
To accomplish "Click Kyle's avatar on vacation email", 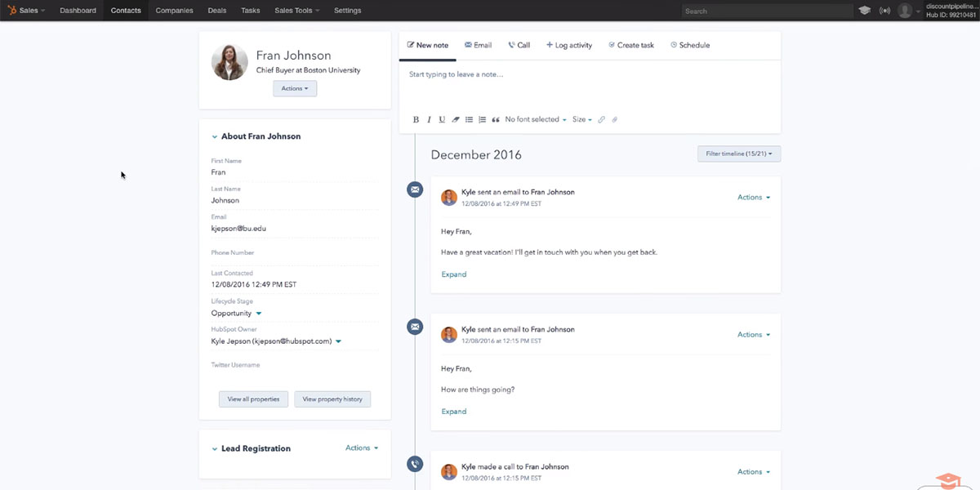I will click(449, 198).
